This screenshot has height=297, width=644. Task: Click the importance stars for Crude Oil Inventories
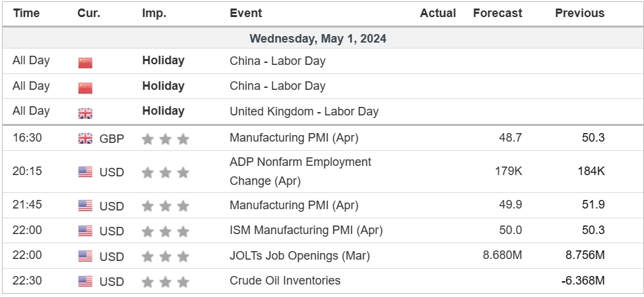165,281
